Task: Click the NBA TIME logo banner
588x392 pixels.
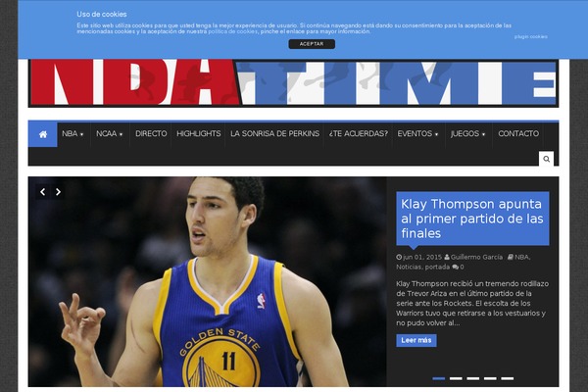Action: [293, 82]
